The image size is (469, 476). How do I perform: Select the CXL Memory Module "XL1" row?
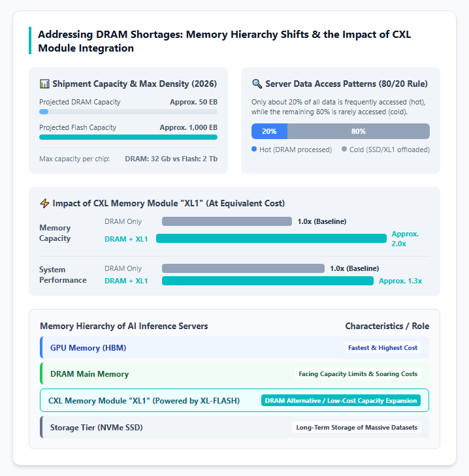pos(234,400)
